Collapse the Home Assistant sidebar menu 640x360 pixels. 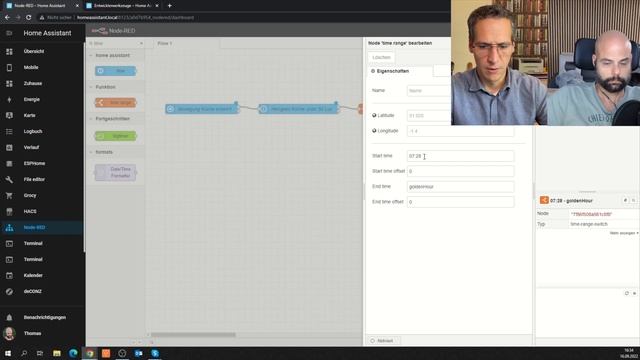pos(9,33)
